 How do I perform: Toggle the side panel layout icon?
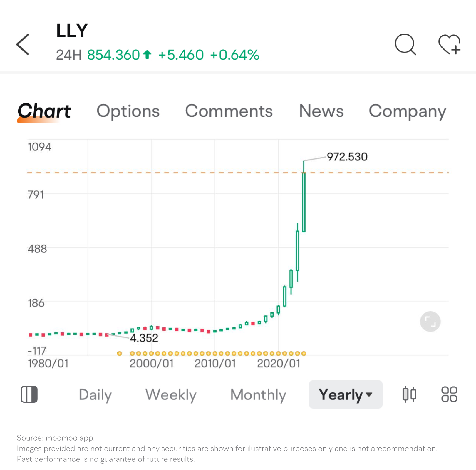point(29,394)
